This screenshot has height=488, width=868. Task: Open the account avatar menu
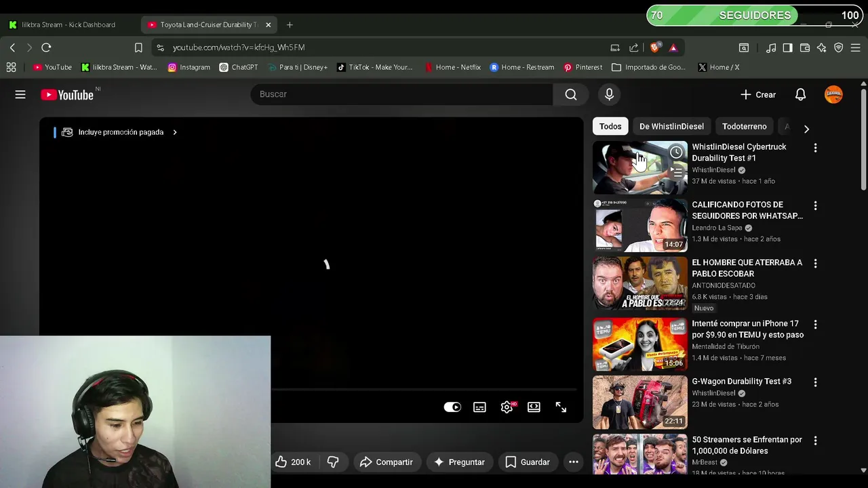[833, 94]
